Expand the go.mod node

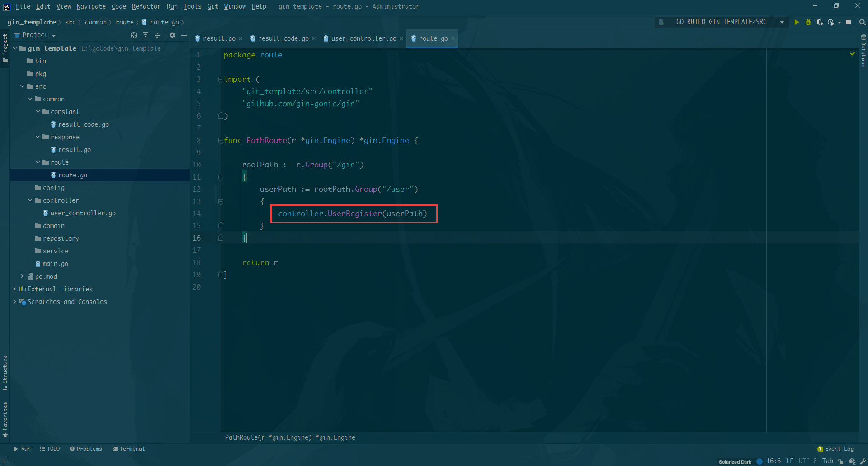click(x=23, y=276)
